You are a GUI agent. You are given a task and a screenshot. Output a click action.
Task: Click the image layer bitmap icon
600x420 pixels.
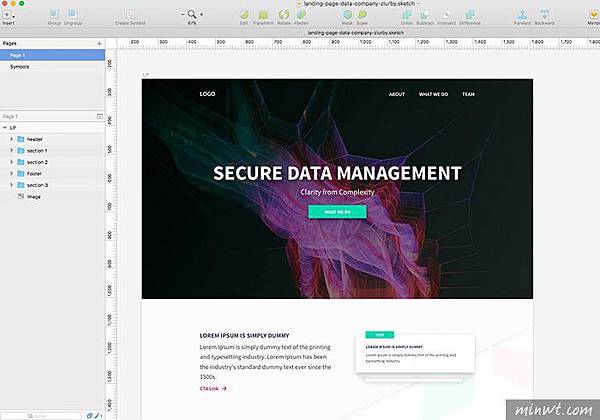click(x=21, y=196)
